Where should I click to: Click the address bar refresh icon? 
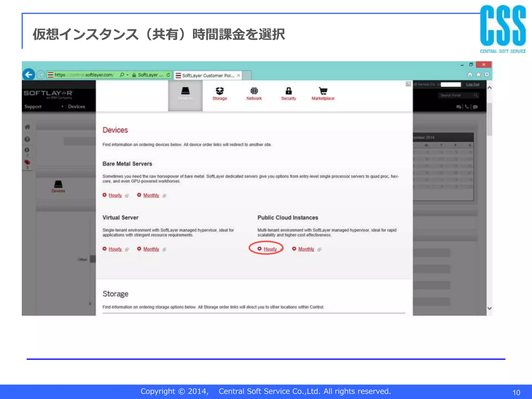pyautogui.click(x=168, y=75)
